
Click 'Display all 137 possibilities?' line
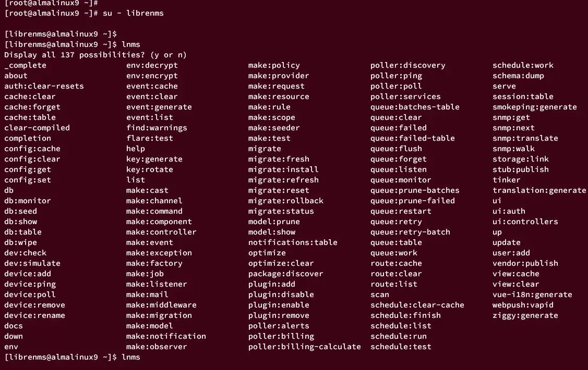click(95, 55)
